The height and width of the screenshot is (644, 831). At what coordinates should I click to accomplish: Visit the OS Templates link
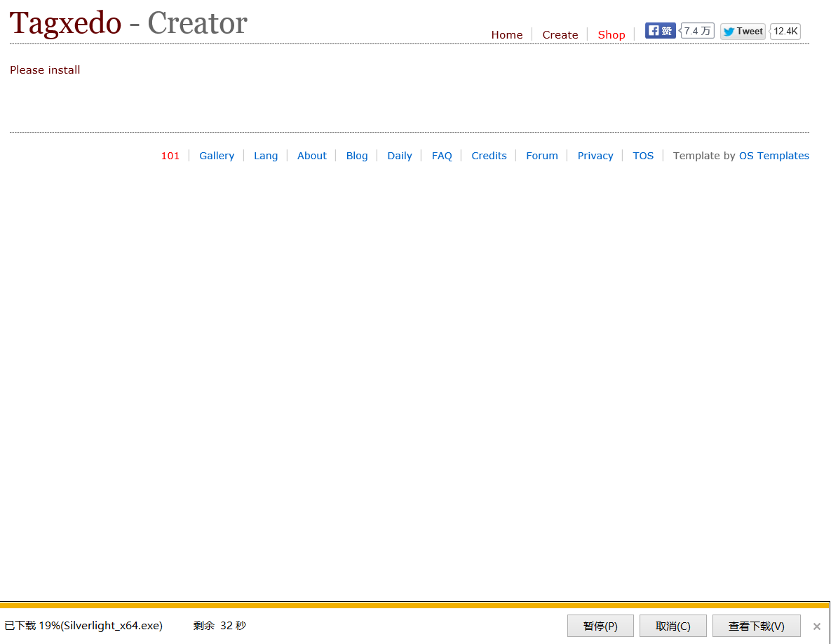pyautogui.click(x=773, y=156)
